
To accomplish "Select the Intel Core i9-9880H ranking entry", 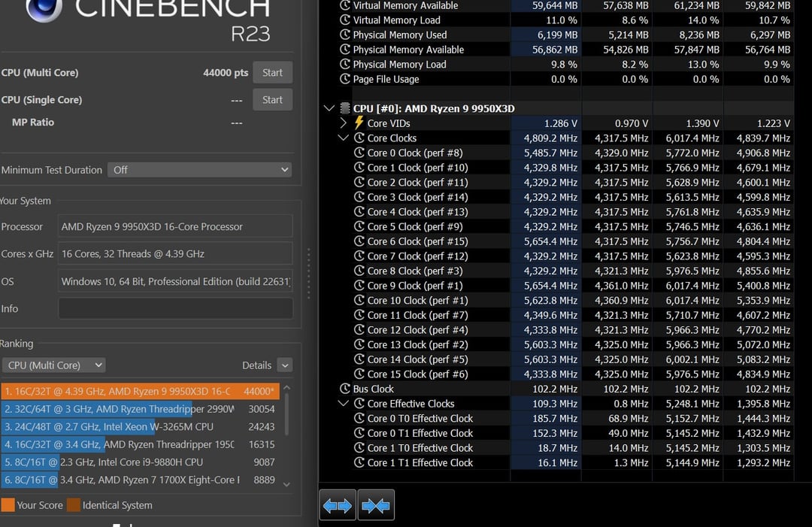I will point(141,462).
